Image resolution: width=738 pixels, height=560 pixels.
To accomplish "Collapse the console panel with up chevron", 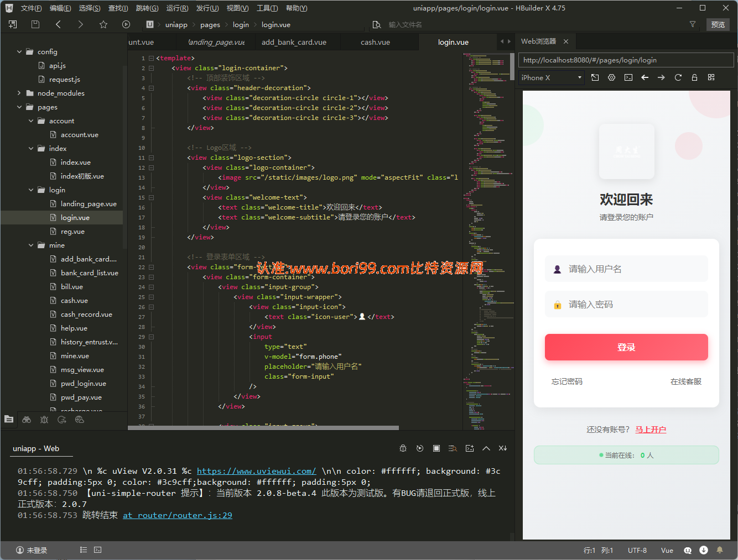I will pos(486,448).
